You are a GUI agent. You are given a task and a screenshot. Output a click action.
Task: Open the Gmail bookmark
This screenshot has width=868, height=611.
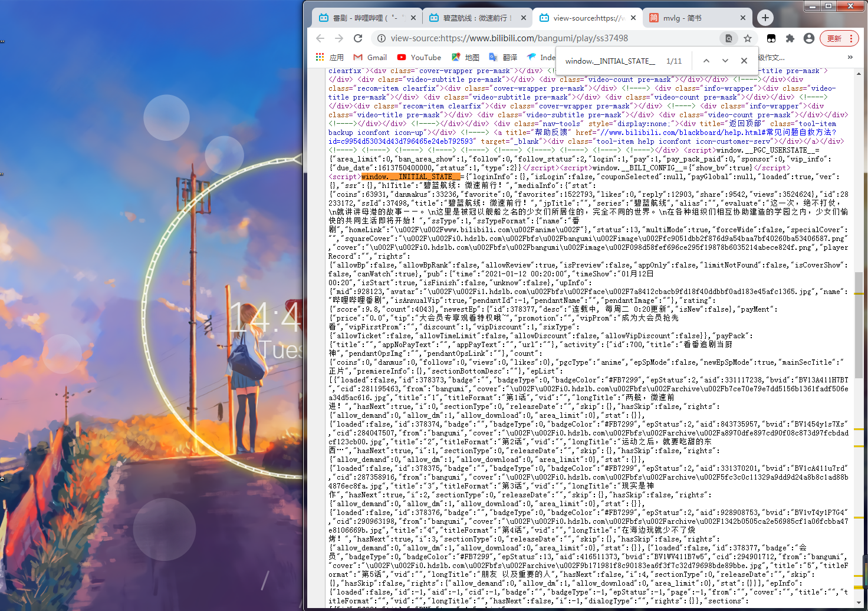[x=370, y=57]
